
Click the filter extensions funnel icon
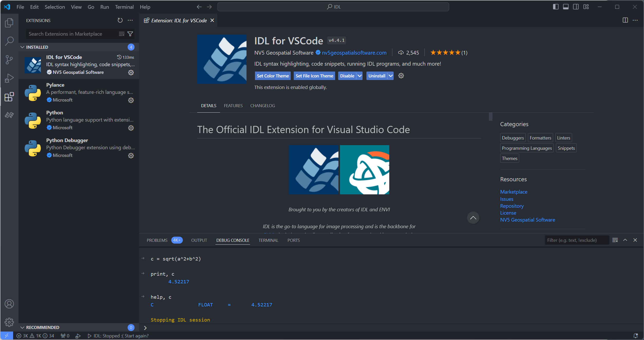click(x=130, y=34)
